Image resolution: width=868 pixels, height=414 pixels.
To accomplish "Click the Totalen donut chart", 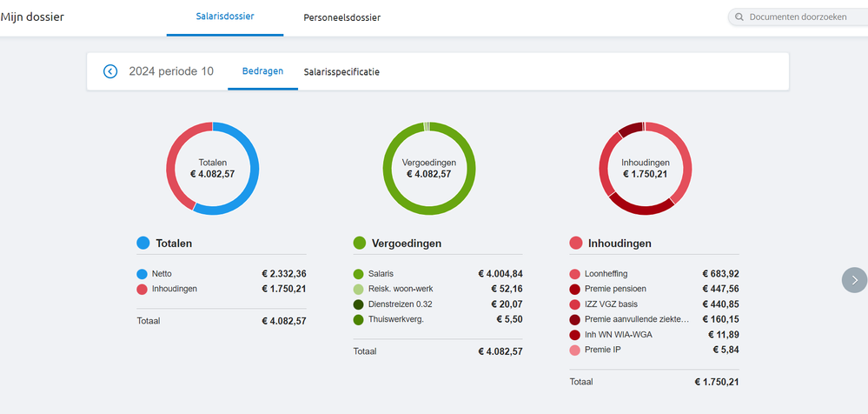I will click(213, 169).
